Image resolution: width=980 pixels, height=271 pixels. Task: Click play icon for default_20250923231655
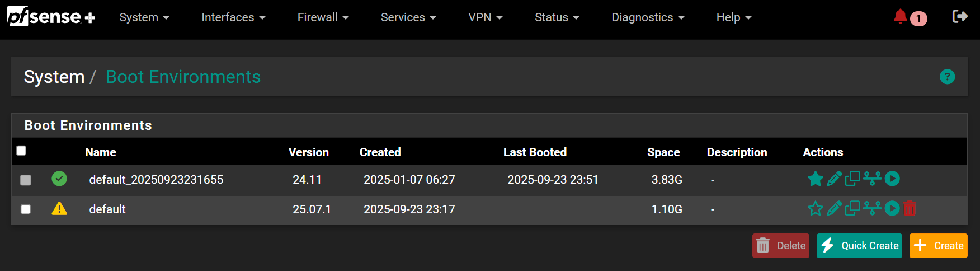click(892, 179)
